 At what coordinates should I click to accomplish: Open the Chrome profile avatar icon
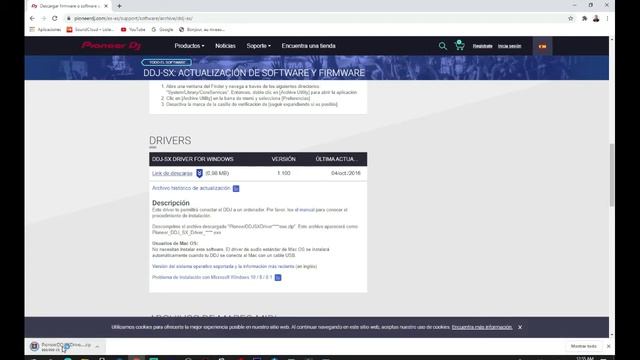(596, 18)
